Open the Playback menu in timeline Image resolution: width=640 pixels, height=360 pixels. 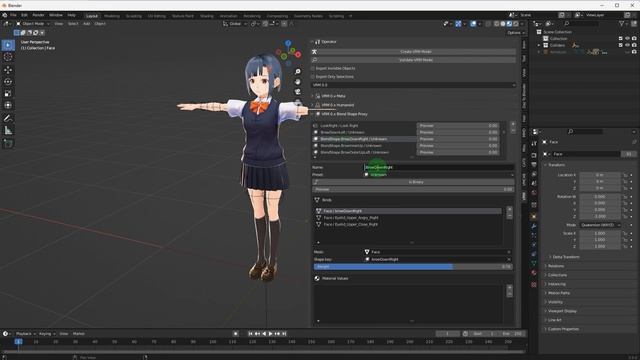click(x=25, y=334)
